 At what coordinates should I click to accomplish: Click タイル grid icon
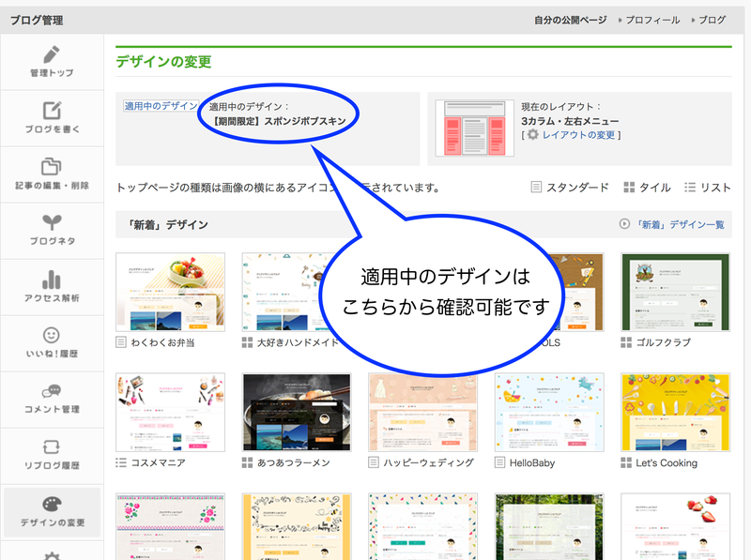pos(629,188)
